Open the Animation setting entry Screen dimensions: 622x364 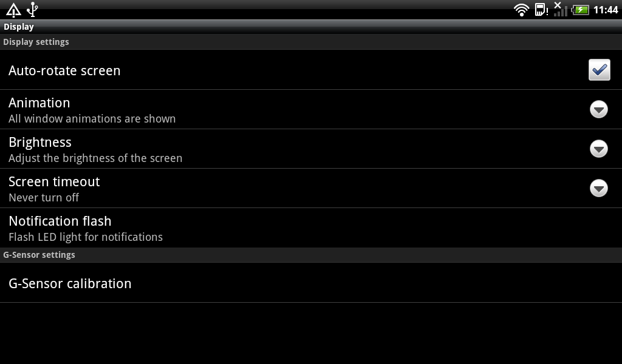tap(311, 109)
